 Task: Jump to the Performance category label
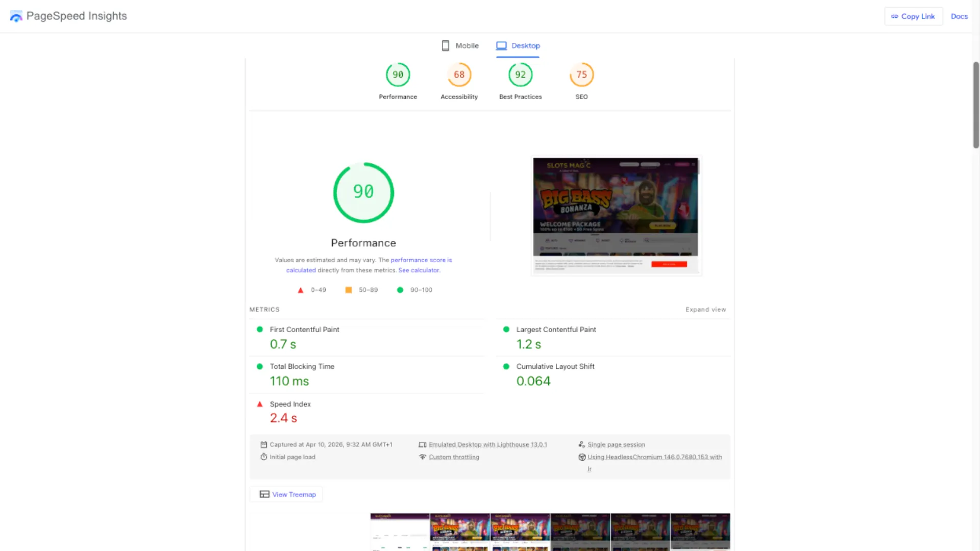[x=398, y=96]
